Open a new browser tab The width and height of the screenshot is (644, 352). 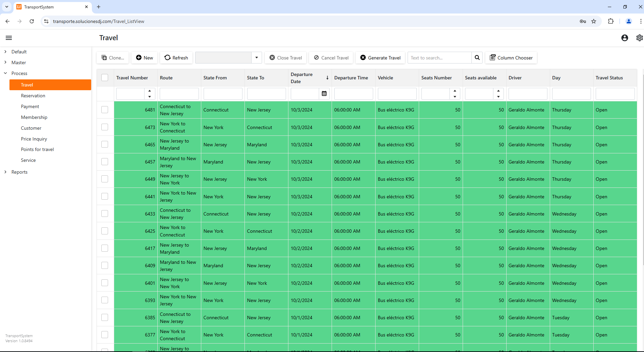(x=99, y=7)
